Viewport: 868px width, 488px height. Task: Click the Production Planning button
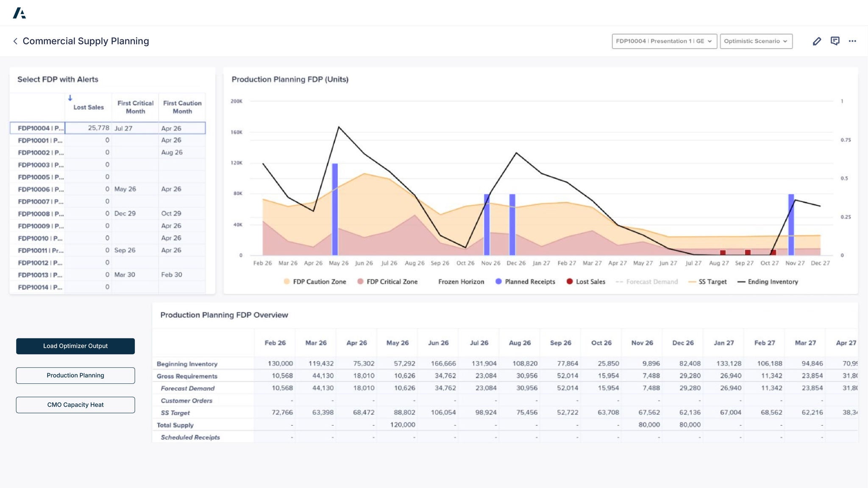(x=75, y=375)
